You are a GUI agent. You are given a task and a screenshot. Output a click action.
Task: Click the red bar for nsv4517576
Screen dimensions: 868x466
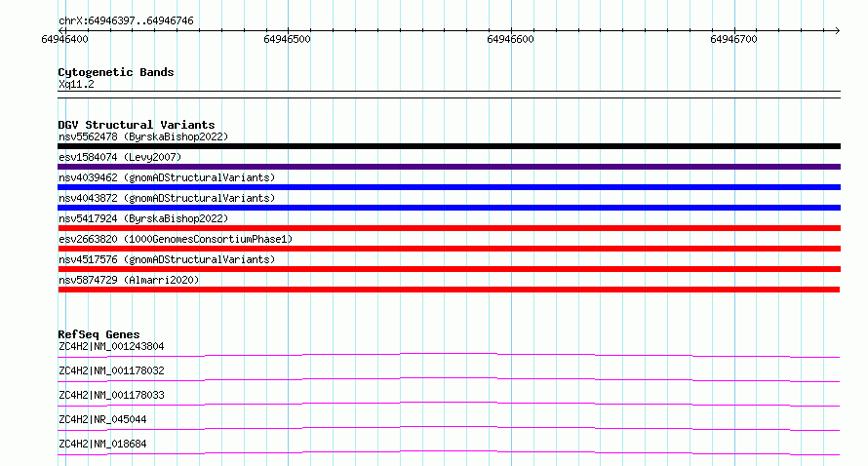click(x=449, y=269)
